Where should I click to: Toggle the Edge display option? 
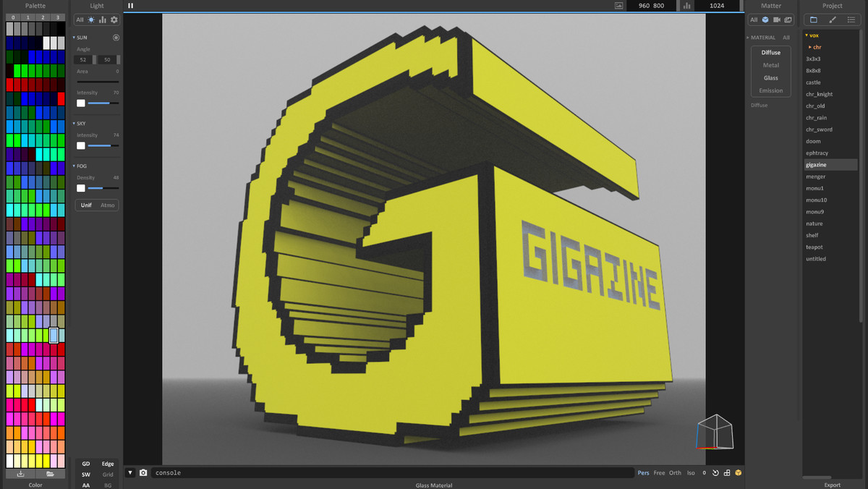click(108, 464)
